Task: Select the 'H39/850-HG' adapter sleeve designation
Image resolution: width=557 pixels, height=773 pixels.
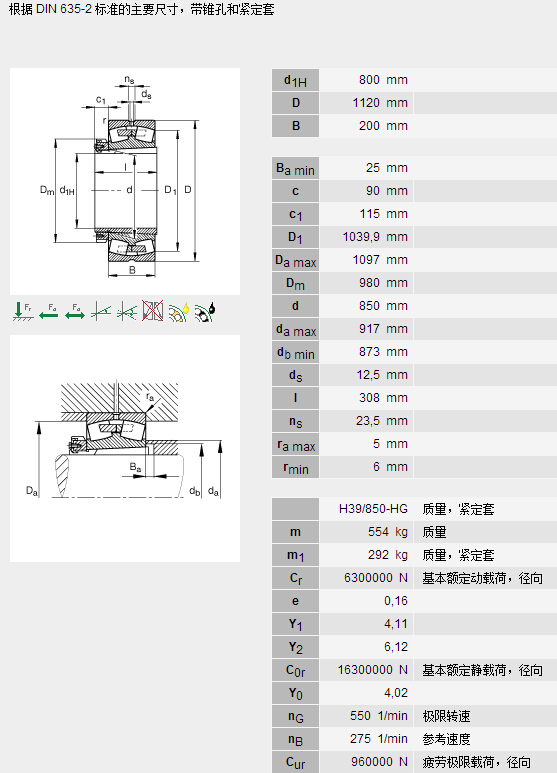Action: (x=373, y=509)
